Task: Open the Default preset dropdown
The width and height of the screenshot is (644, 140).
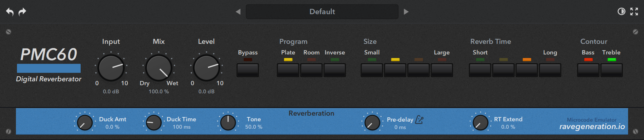Action: coord(322,12)
